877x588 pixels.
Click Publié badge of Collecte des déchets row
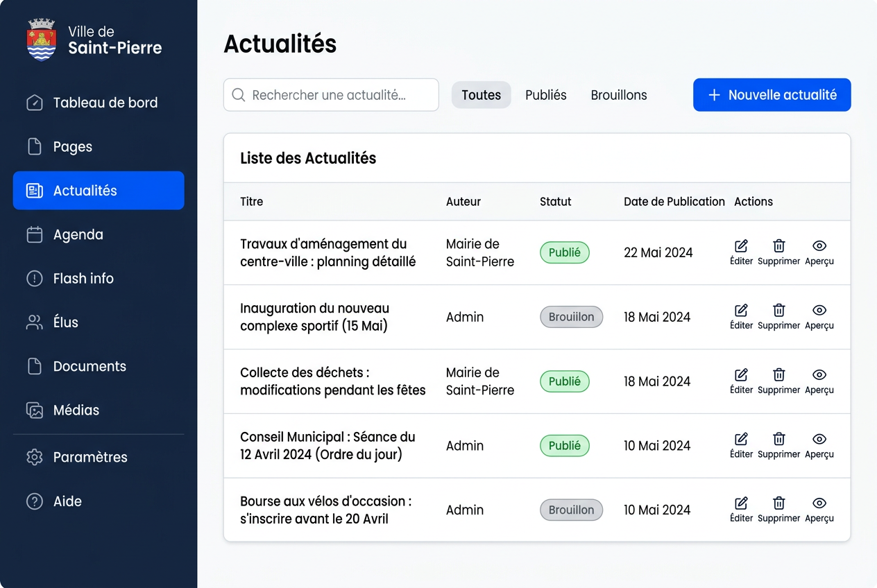coord(565,381)
